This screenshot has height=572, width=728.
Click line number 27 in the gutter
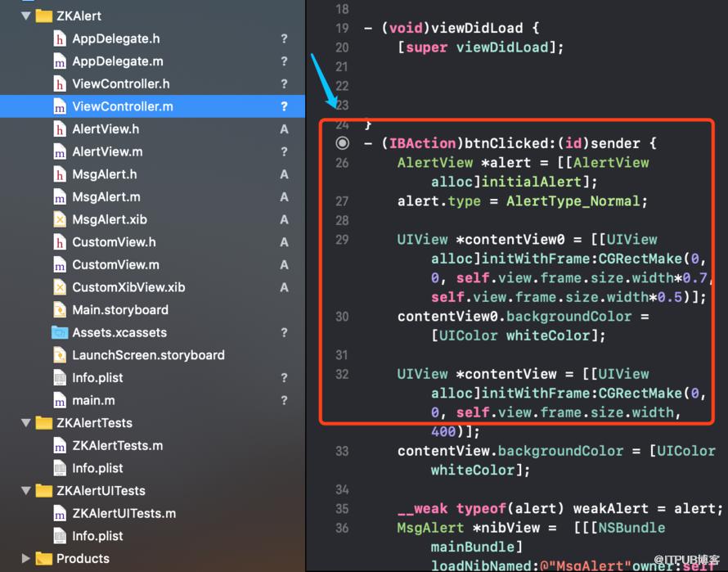tap(342, 201)
